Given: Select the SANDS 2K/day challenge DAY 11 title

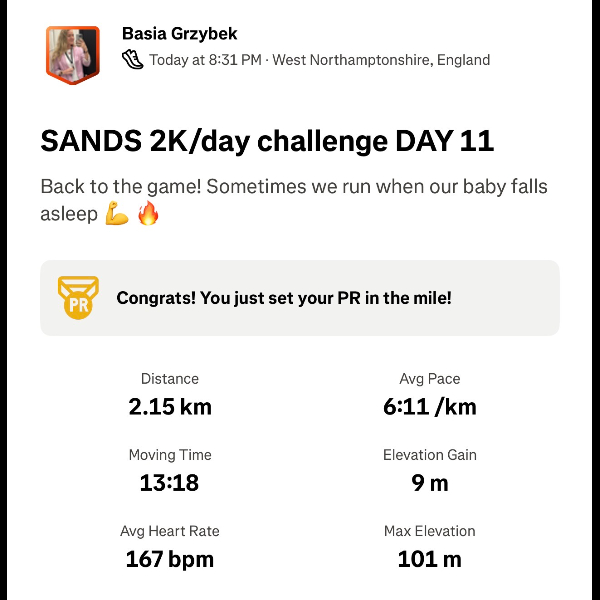Looking at the screenshot, I should [267, 141].
